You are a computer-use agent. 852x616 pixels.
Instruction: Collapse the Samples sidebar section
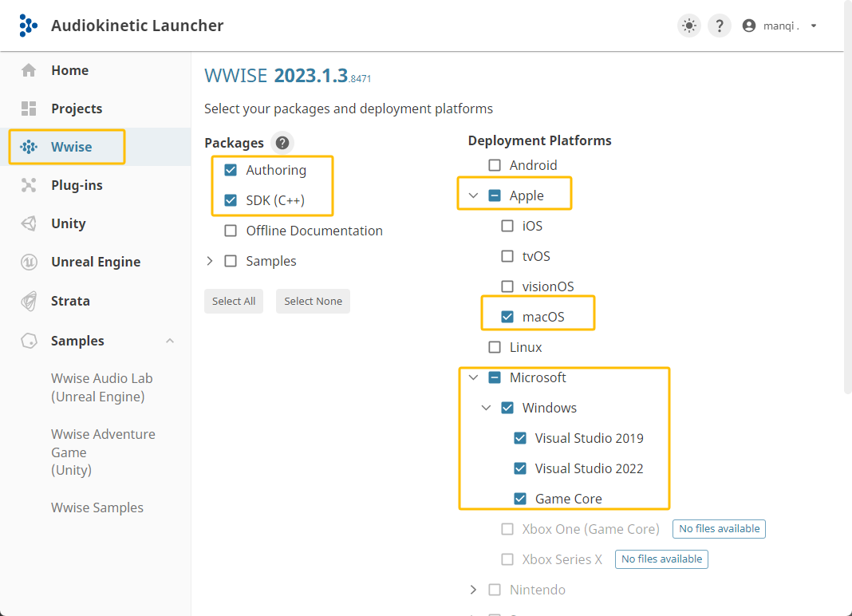[170, 341]
